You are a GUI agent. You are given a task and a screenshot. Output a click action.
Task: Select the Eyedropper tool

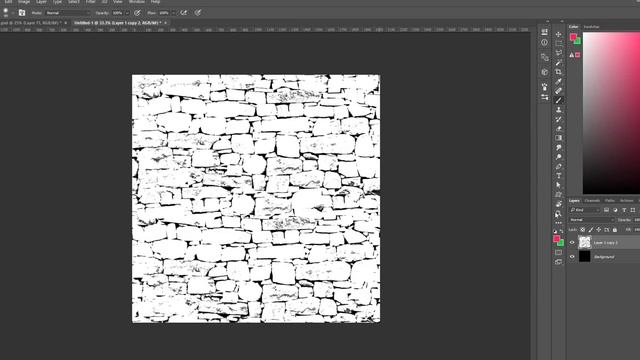point(558,81)
